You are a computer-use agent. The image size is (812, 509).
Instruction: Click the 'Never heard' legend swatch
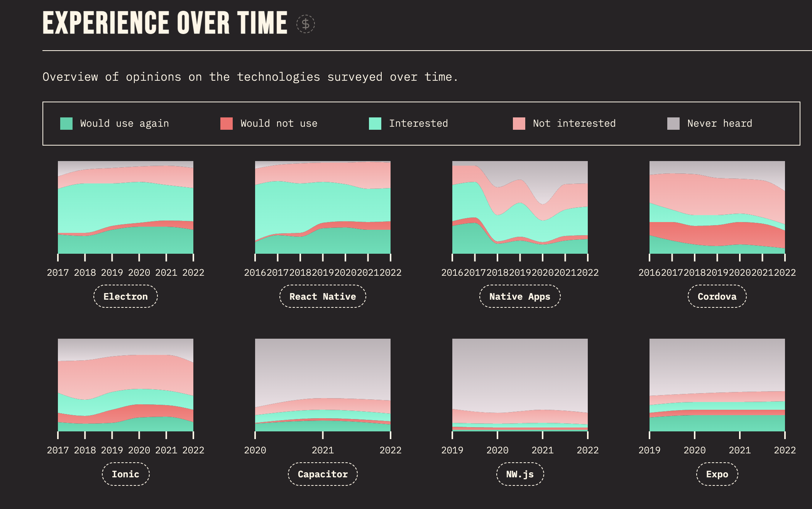pos(673,124)
